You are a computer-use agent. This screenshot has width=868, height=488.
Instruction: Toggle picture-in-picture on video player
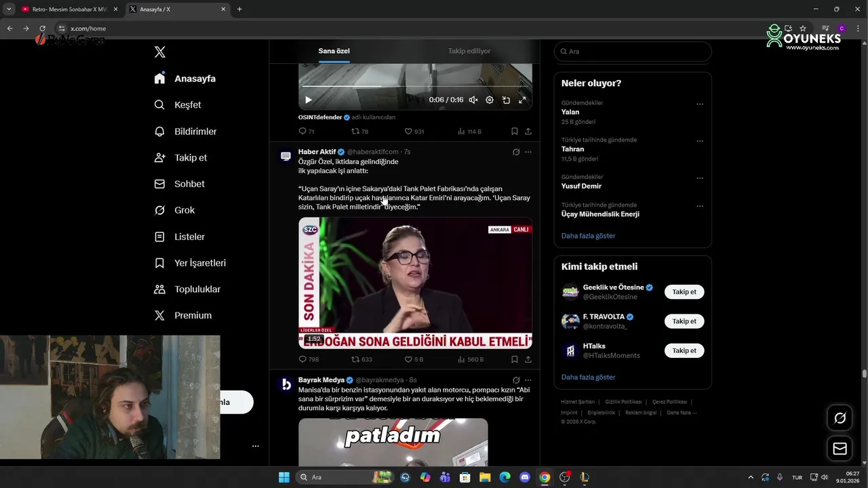click(x=506, y=100)
